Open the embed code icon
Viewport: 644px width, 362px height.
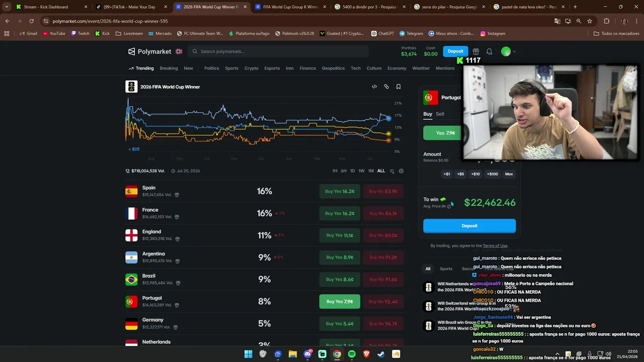374,86
